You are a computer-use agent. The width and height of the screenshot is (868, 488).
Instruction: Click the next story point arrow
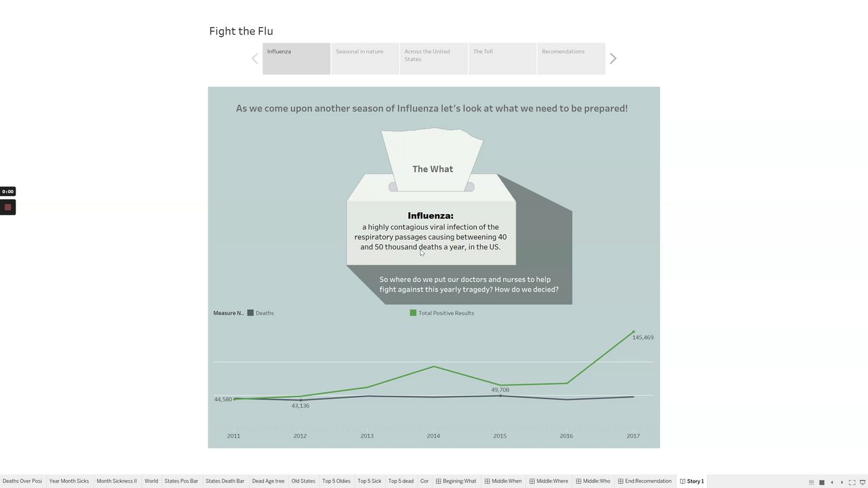pos(613,59)
